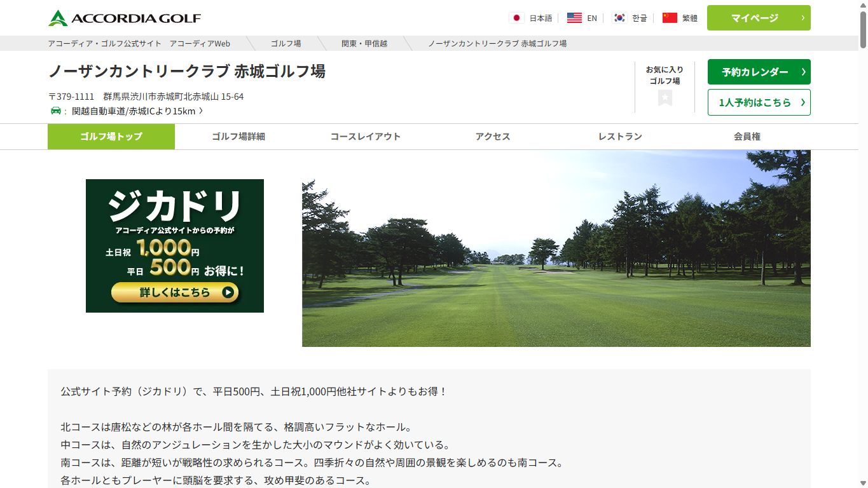Click the ジカドリ promotional banner

(x=175, y=246)
